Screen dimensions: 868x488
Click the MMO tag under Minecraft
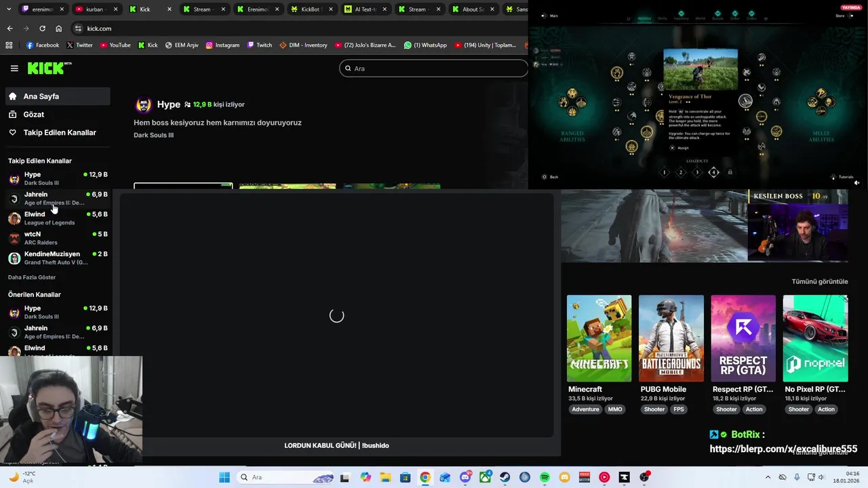pyautogui.click(x=615, y=409)
